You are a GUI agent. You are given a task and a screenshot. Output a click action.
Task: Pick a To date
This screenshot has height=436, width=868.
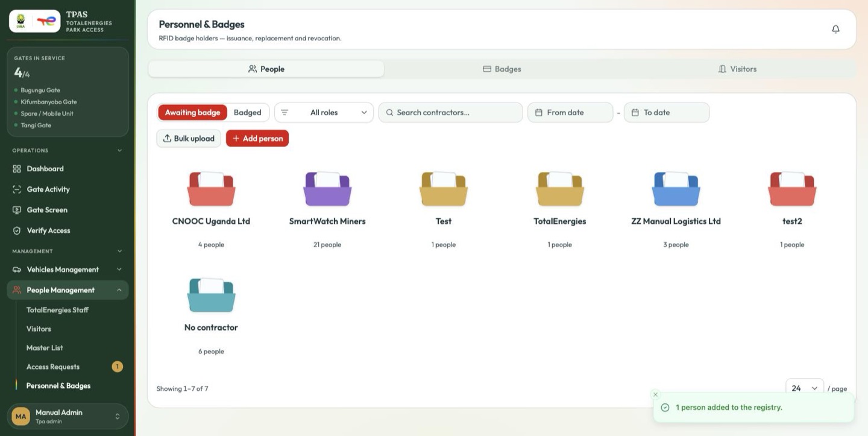[667, 112]
